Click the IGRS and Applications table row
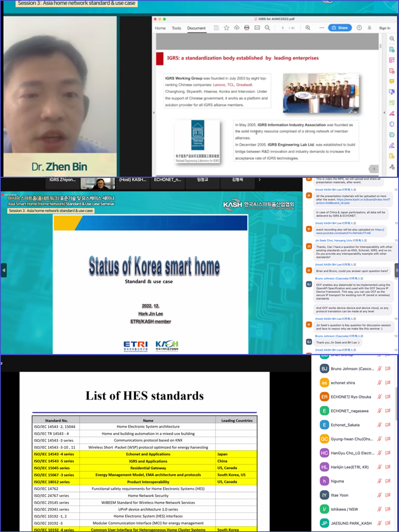 coord(145,461)
